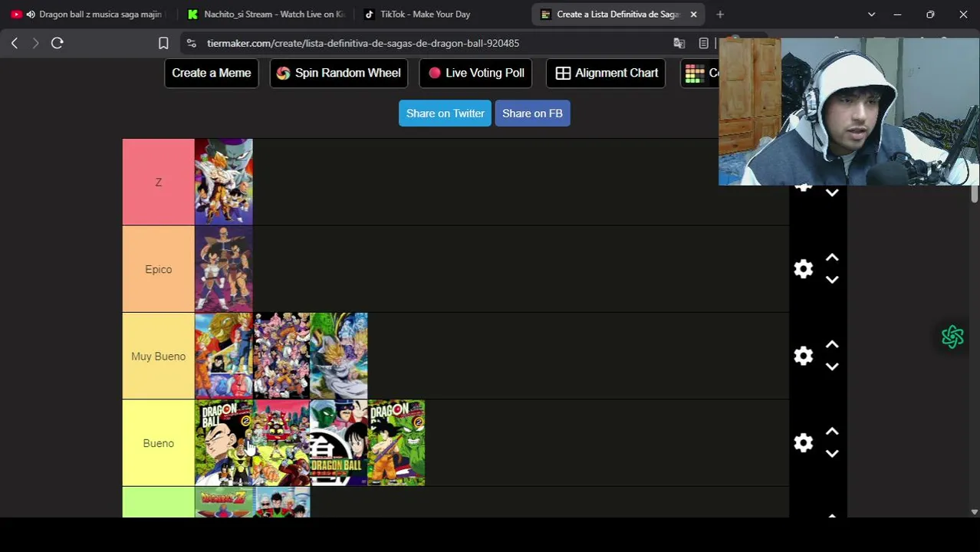
Task: Start a Live Voting Poll
Action: click(475, 73)
